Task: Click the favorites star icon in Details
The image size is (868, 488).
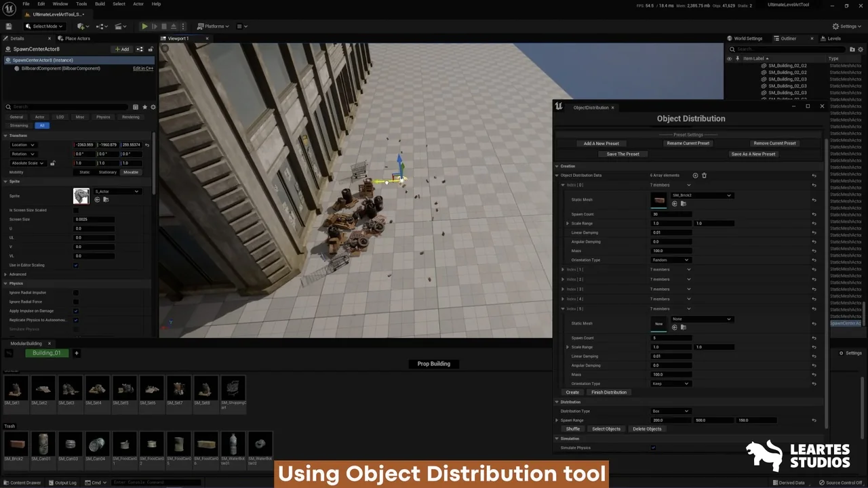Action: 144,107
